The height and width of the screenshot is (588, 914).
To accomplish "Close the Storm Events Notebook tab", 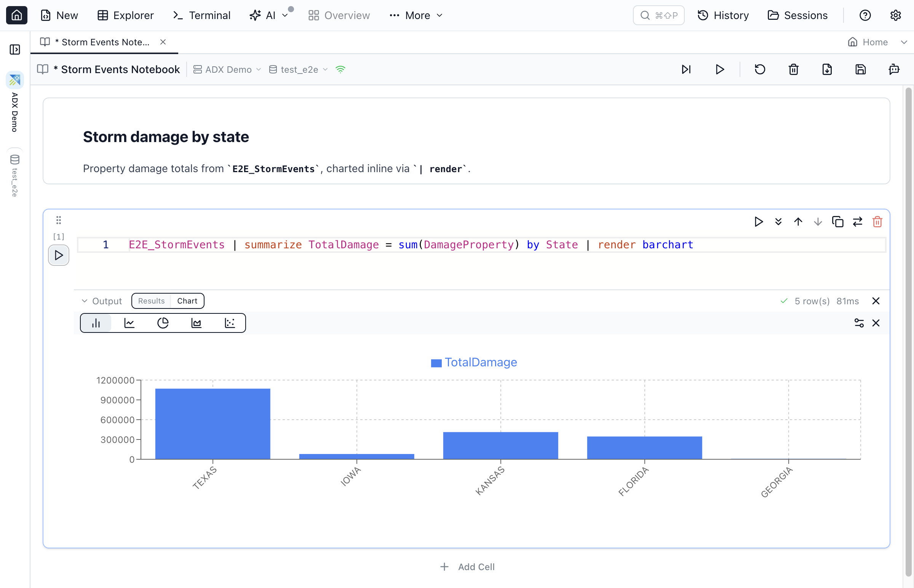I will click(163, 42).
